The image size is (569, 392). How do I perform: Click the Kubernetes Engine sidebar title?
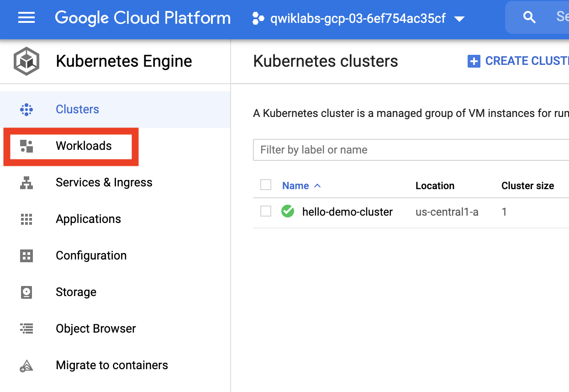(x=124, y=61)
